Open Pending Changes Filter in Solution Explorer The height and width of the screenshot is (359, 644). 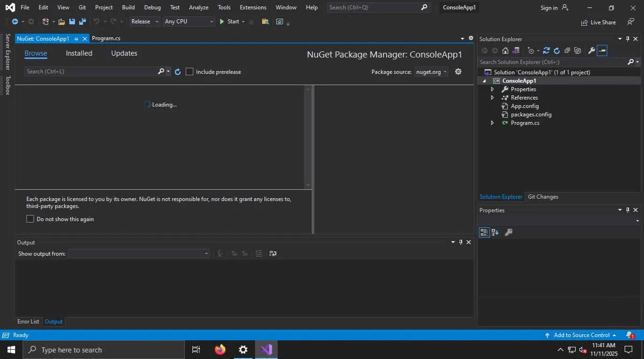click(530, 50)
